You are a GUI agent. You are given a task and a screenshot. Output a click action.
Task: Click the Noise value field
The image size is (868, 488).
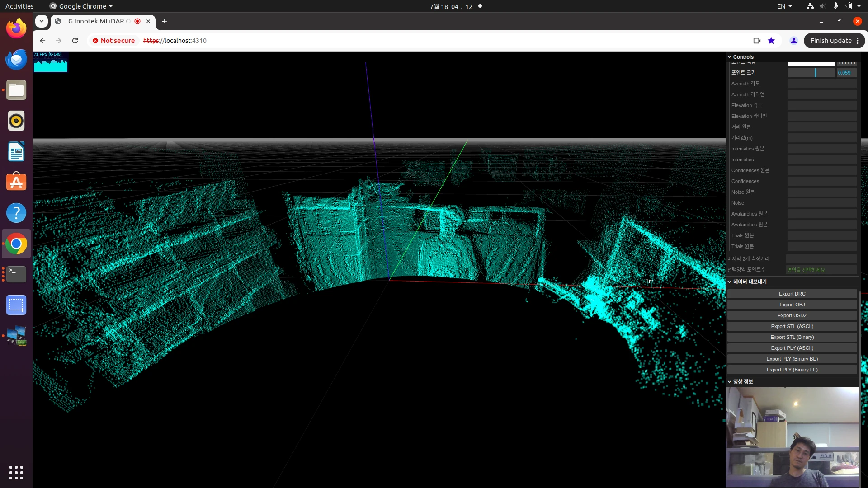click(x=822, y=203)
